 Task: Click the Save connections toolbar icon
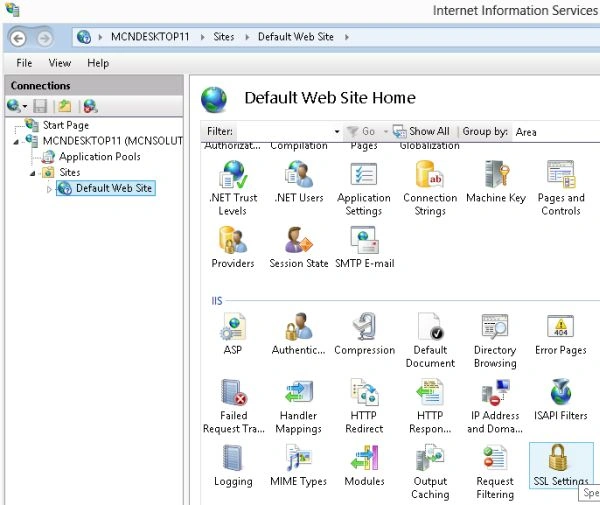[x=40, y=106]
